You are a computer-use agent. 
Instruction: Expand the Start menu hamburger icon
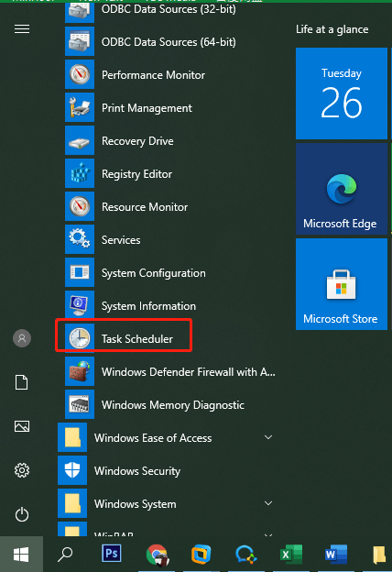(x=22, y=28)
